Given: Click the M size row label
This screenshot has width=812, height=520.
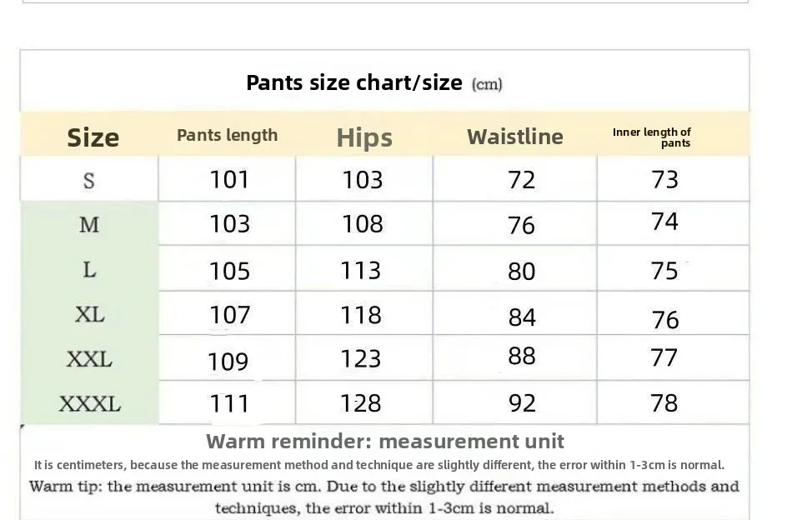Looking at the screenshot, I should [x=89, y=225].
